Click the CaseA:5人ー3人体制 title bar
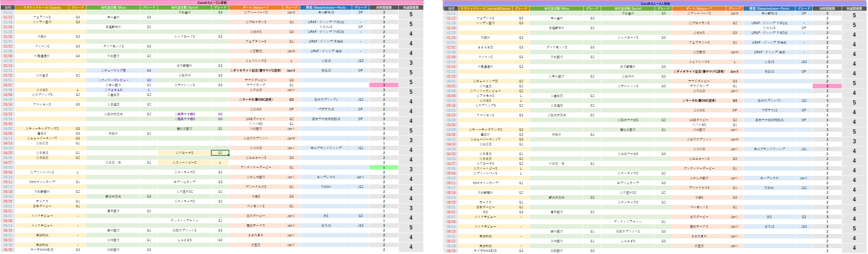The height and width of the screenshot is (254, 868). pyautogui.click(x=212, y=2)
